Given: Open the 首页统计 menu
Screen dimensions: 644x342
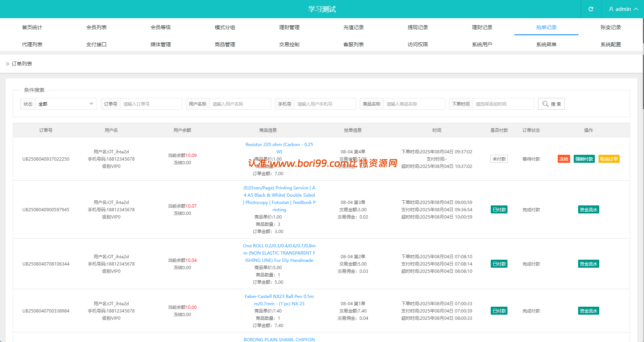Looking at the screenshot, I should coord(32,27).
